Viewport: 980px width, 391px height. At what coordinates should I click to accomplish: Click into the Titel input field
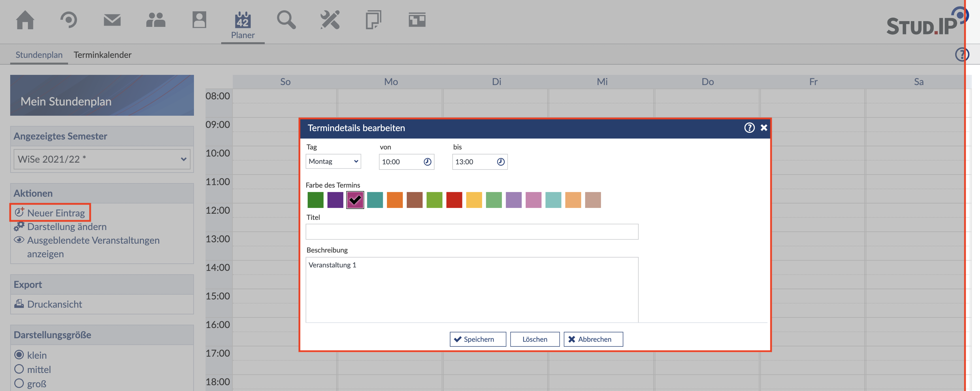(472, 232)
